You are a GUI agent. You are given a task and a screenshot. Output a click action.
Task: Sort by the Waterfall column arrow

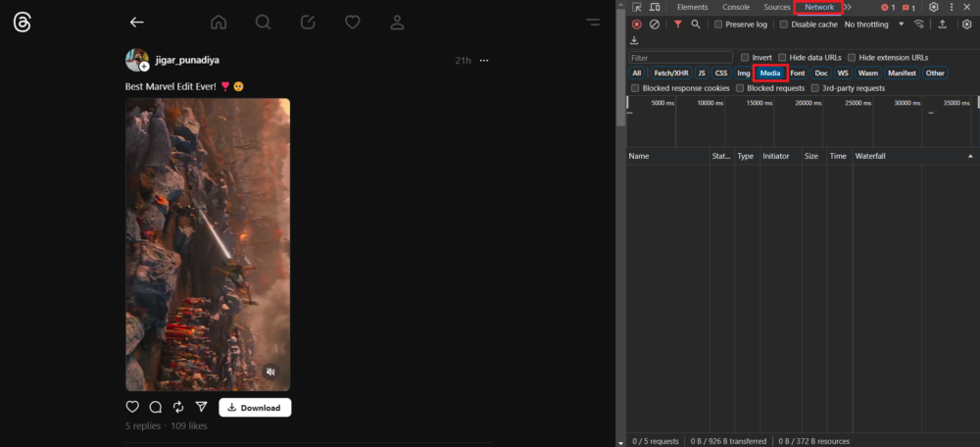[x=970, y=156]
